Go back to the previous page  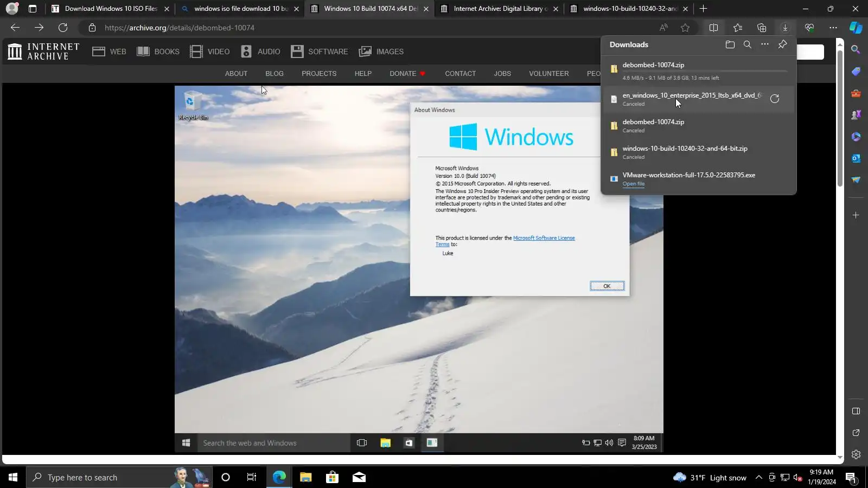tap(15, 28)
